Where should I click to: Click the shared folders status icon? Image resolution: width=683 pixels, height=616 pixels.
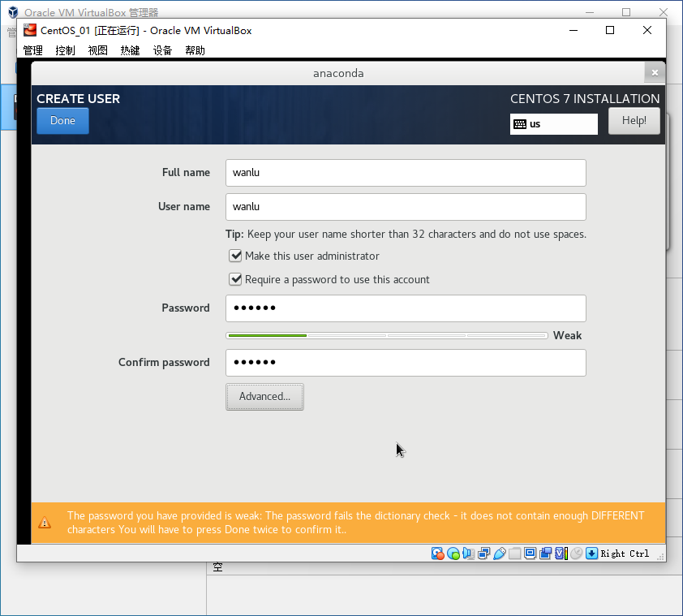tap(515, 554)
